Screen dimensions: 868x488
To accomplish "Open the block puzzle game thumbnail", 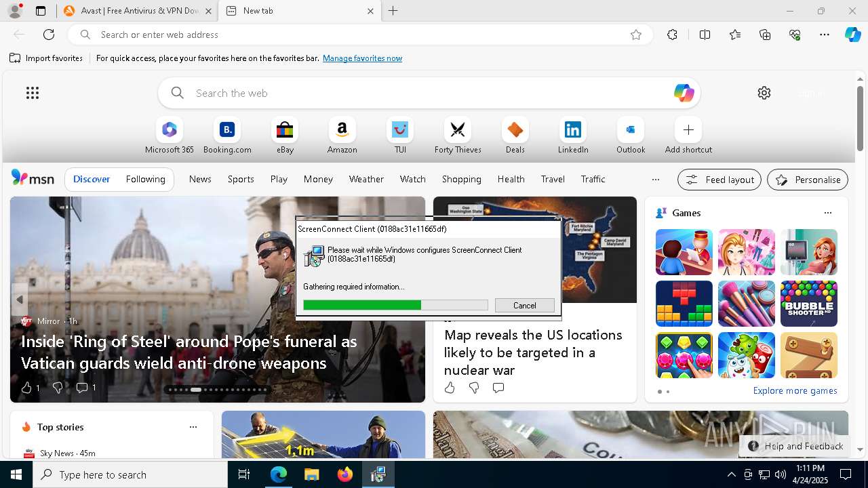I will (684, 304).
